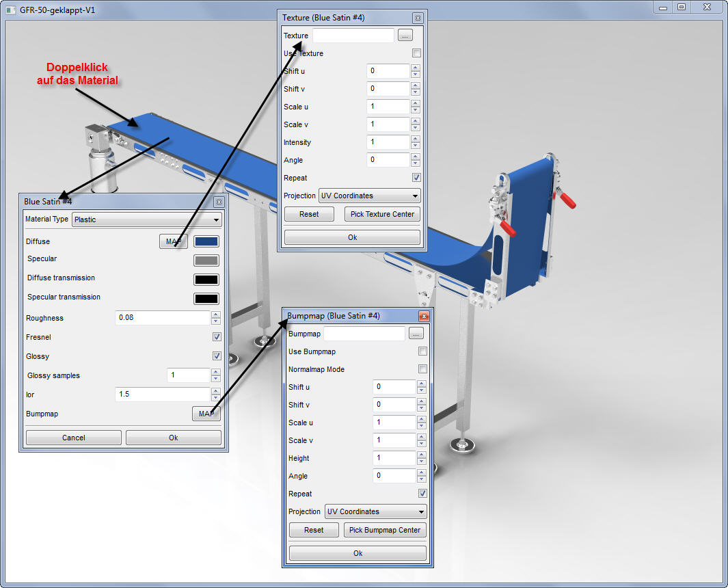The image size is (728, 588).
Task: Open the Specular gray color swatch
Action: tap(206, 260)
